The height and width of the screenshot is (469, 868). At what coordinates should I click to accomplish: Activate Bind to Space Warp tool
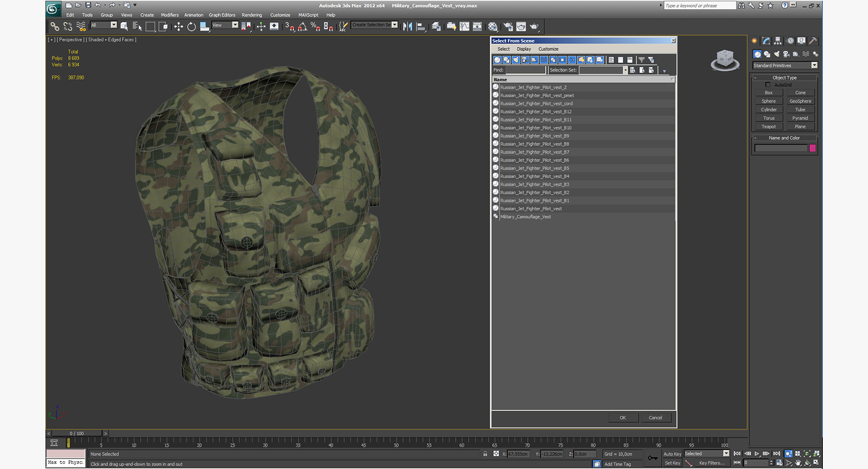tap(82, 26)
